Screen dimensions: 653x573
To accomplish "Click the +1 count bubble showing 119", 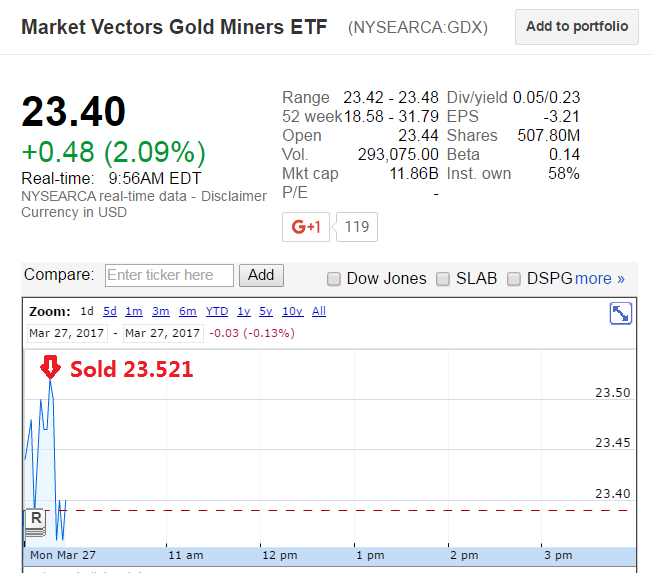I will pyautogui.click(x=356, y=227).
